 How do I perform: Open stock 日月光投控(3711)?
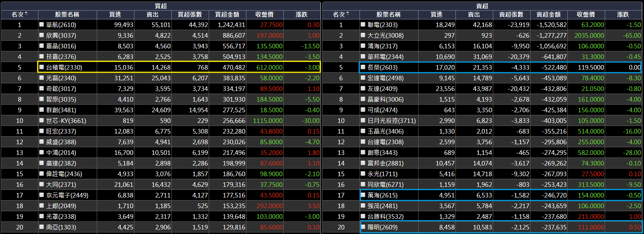[392, 121]
